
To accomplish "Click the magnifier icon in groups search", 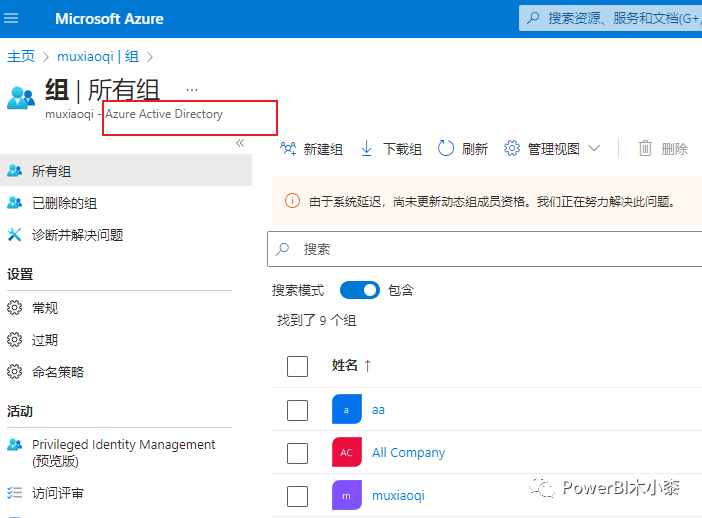I will tap(283, 249).
